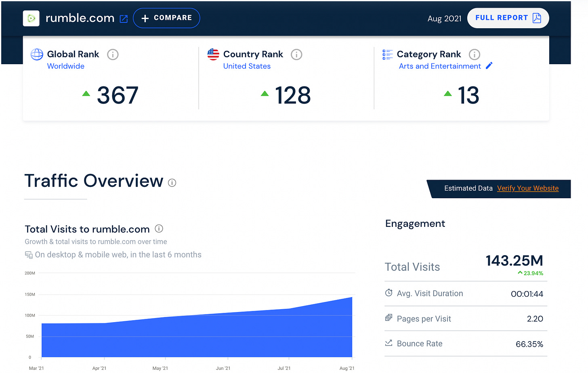The height and width of the screenshot is (373, 588).
Task: Open the Arts and Entertainment category link
Action: click(440, 66)
